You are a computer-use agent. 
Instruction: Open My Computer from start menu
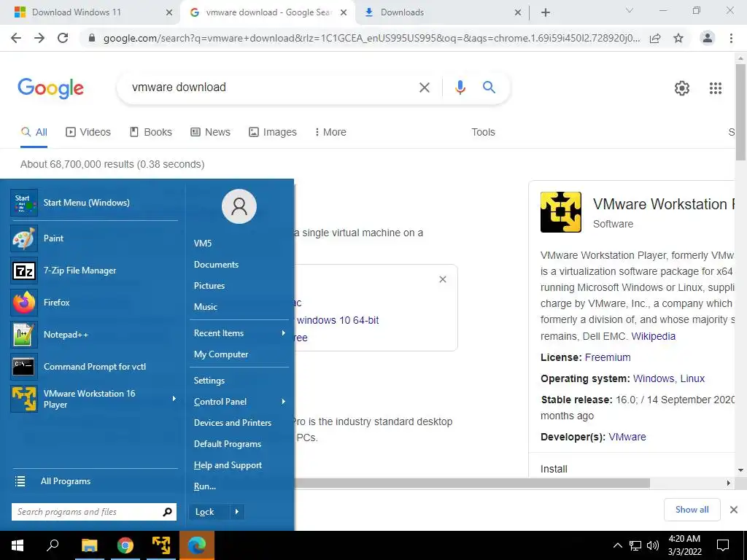click(x=221, y=354)
